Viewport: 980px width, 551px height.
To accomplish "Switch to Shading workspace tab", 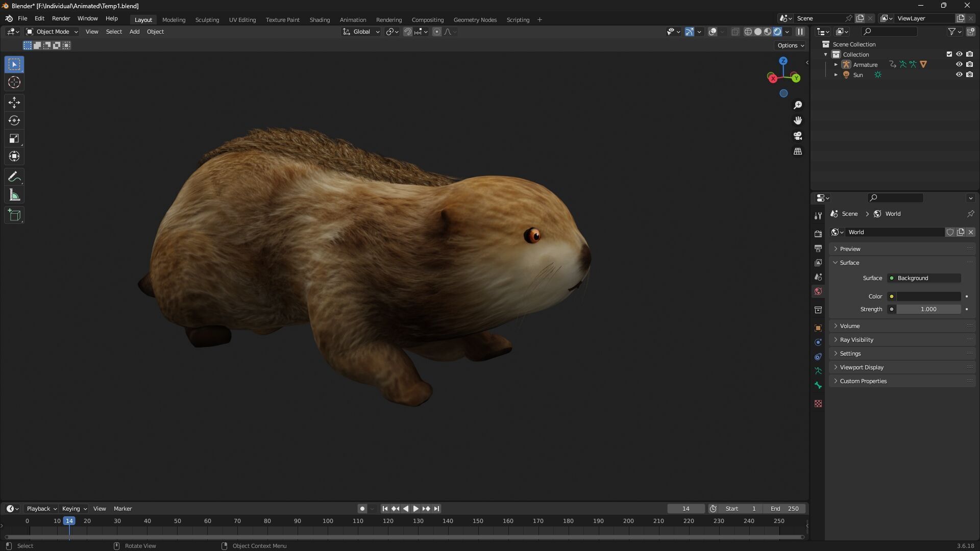I will pyautogui.click(x=320, y=19).
